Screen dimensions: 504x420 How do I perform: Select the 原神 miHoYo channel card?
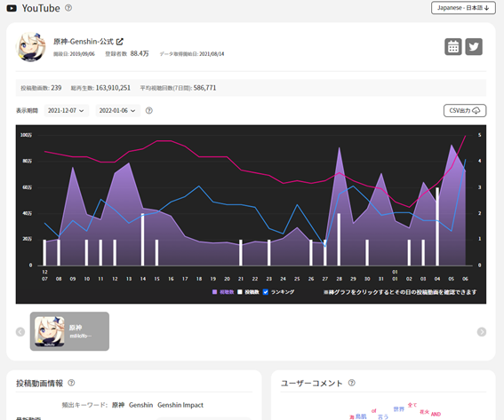click(x=69, y=331)
